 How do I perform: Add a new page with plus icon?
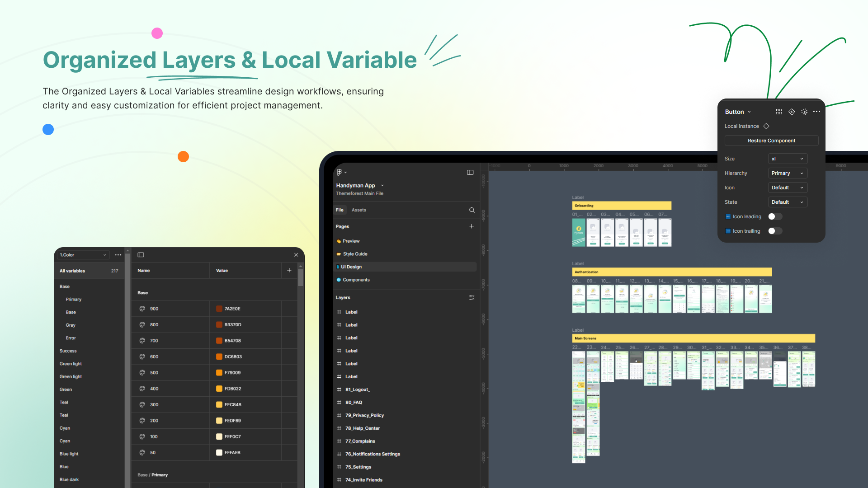(x=472, y=226)
